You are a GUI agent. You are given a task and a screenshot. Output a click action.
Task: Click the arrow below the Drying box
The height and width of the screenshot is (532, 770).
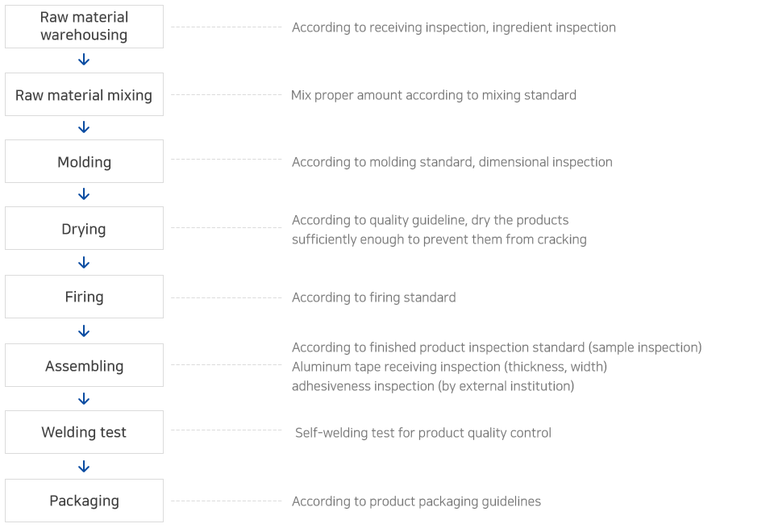[84, 263]
